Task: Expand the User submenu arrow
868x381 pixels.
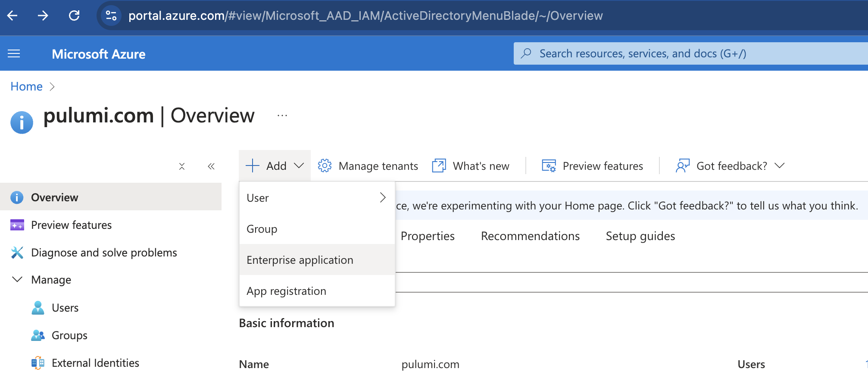Action: tap(383, 197)
